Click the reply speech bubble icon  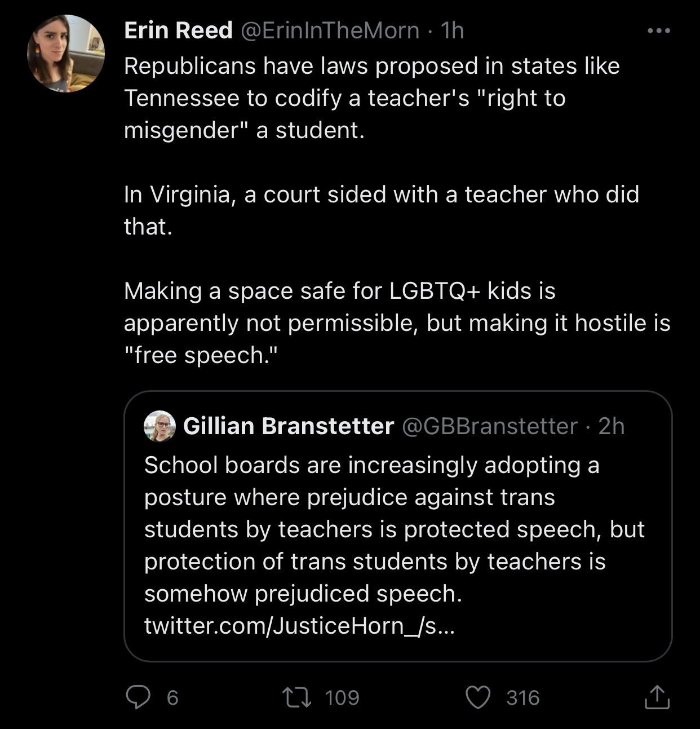point(138,697)
